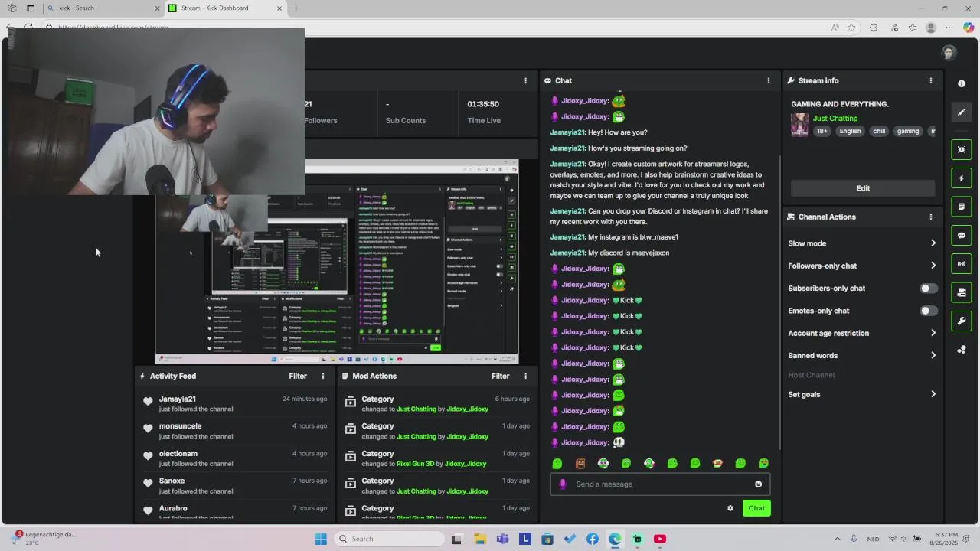Open chat settings gear next to the Chat button
The image size is (980, 551).
730,508
